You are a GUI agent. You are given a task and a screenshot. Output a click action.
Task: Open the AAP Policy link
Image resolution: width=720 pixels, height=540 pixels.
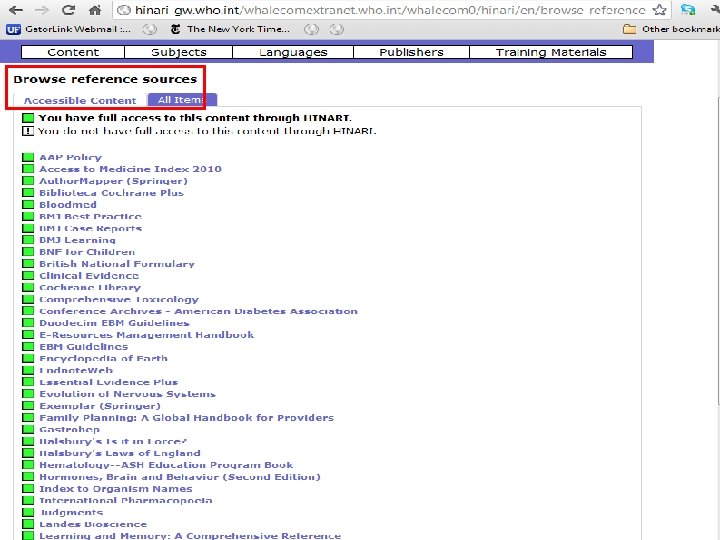click(70, 157)
